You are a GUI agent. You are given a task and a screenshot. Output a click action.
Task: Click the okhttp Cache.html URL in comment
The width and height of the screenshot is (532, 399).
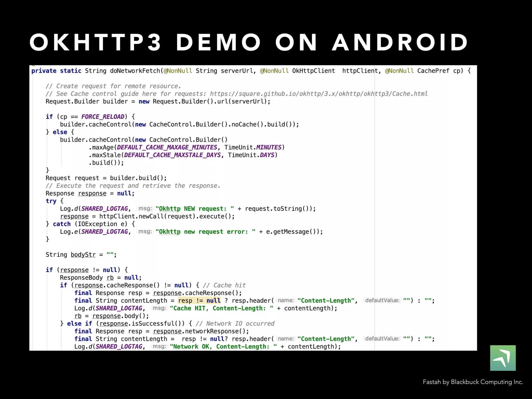point(318,94)
